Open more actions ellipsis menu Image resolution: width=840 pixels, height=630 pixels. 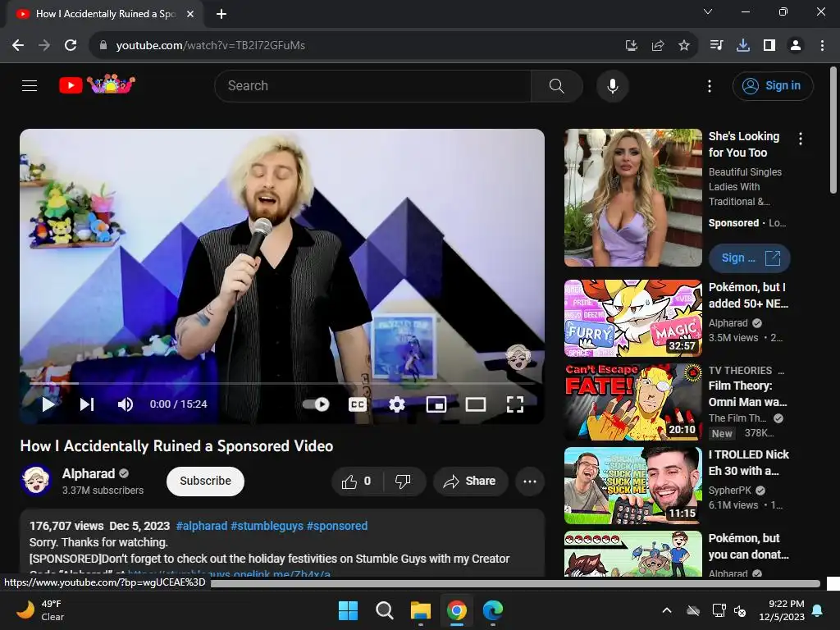530,482
